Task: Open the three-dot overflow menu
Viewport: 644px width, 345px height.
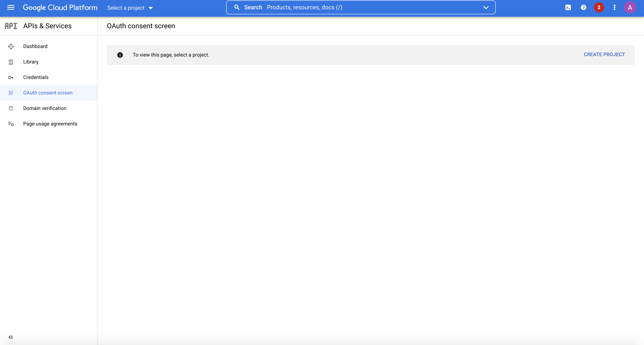Action: point(615,7)
